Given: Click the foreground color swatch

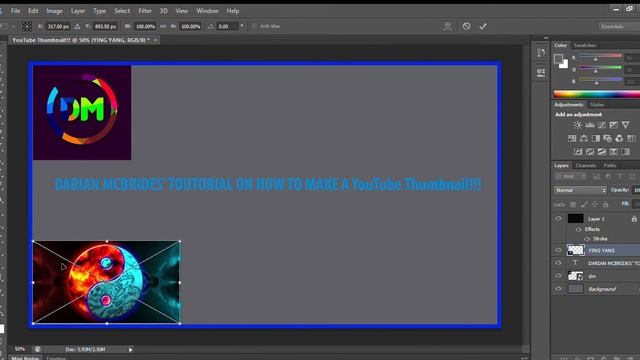Looking at the screenshot, I should [558, 58].
